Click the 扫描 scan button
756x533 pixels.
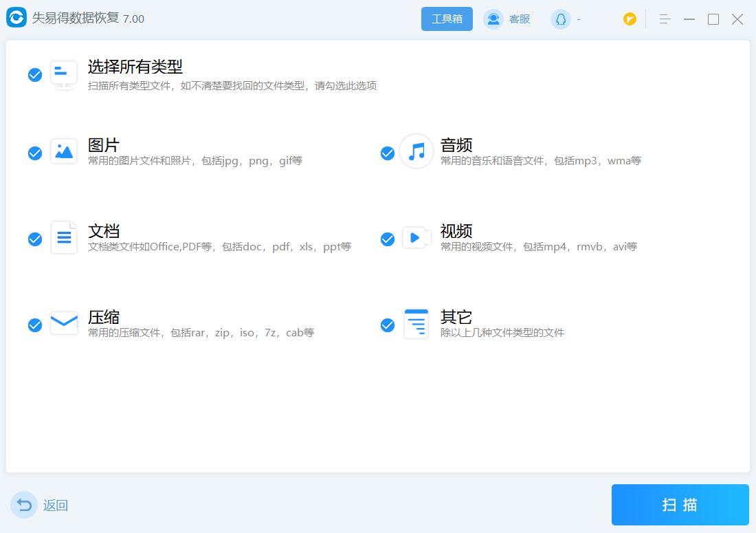pyautogui.click(x=679, y=504)
